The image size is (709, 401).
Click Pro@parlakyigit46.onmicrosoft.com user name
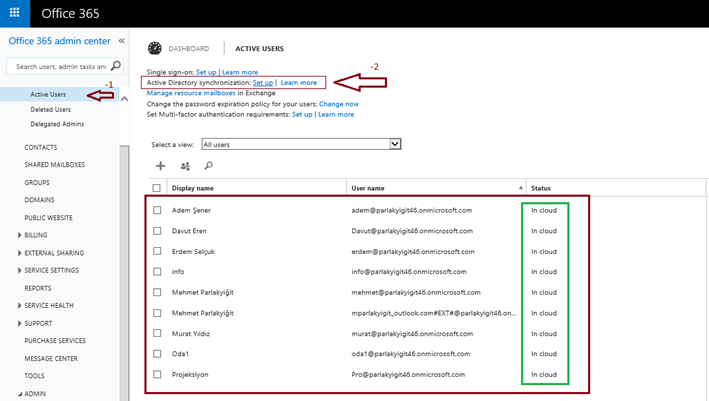click(408, 374)
